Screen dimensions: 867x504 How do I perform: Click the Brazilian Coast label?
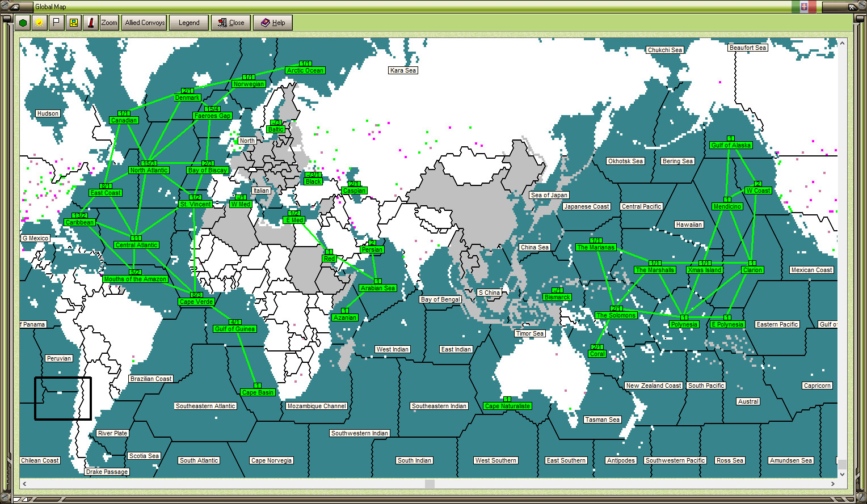[x=151, y=379]
